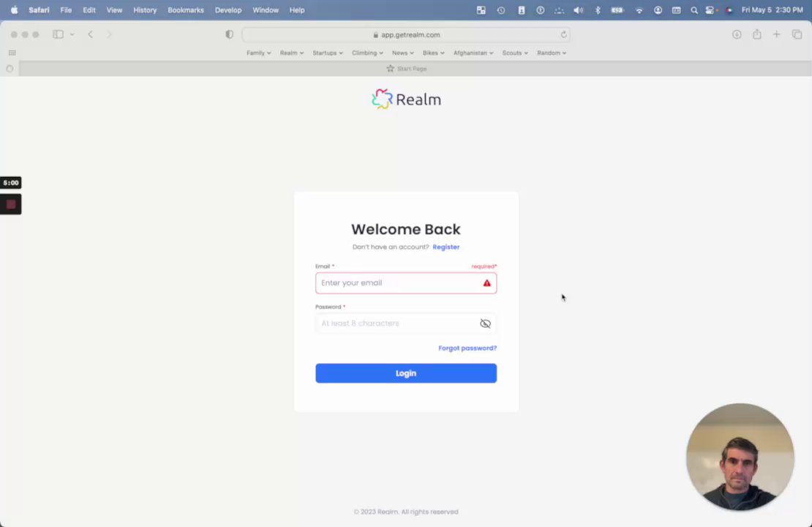Expand the Realm bookmarks folder
The image size is (812, 527).
point(292,53)
